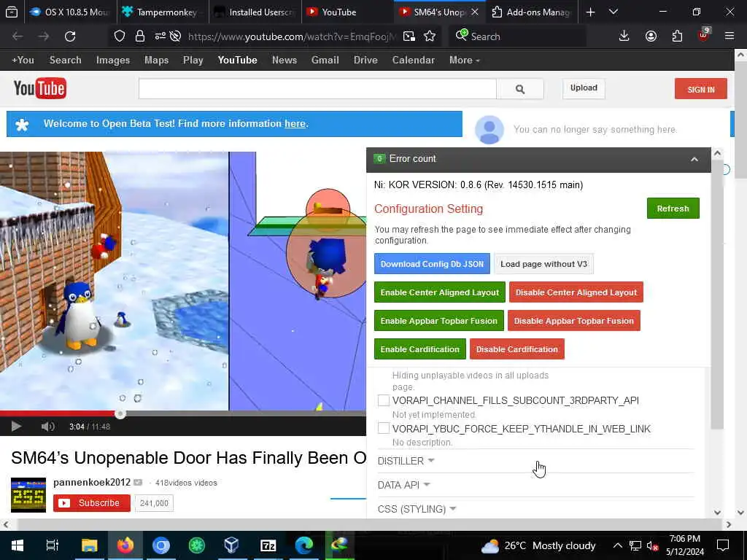Screen dimensions: 747x560
Task: Click the red Subscribe button
Action: tap(91, 503)
